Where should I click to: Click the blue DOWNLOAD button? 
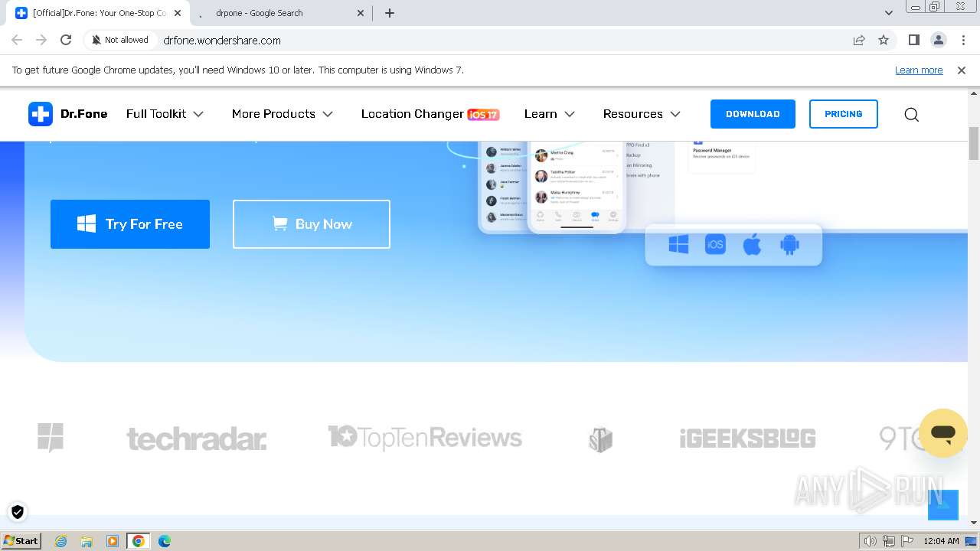[x=753, y=114]
